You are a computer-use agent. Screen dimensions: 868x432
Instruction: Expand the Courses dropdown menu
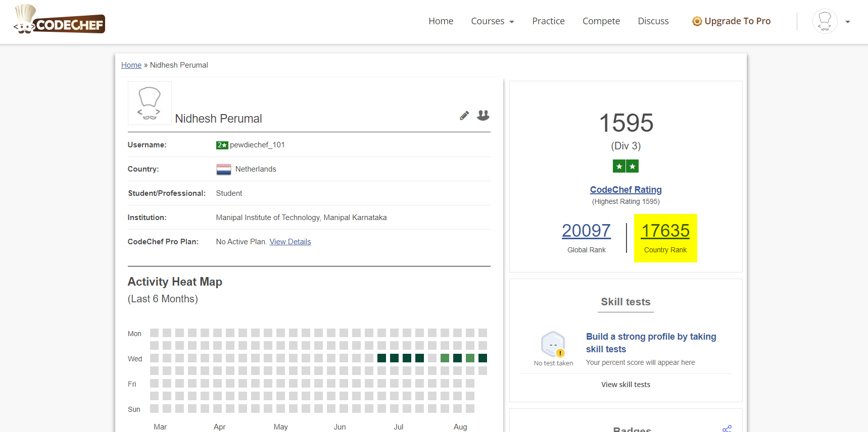tap(493, 21)
